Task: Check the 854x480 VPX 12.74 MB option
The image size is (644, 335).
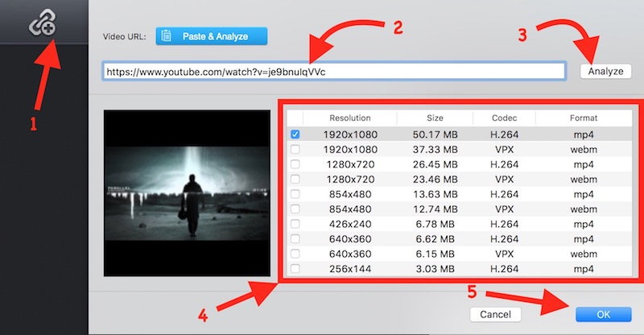Action: coord(295,209)
